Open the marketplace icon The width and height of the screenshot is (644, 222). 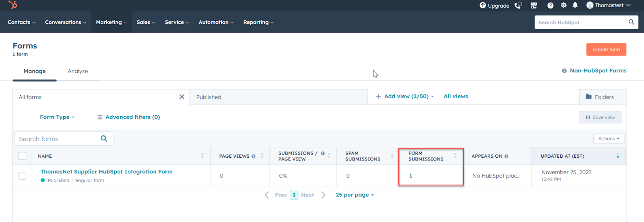(534, 5)
